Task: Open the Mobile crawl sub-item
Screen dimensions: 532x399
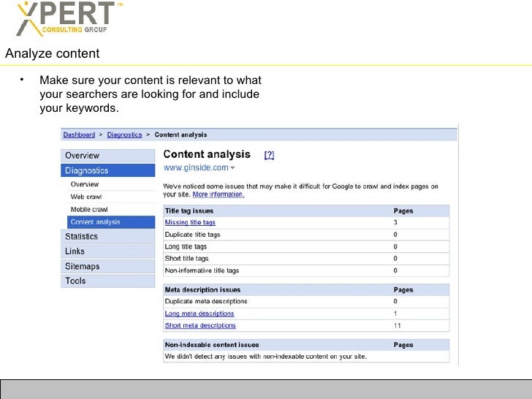Action: coord(89,209)
